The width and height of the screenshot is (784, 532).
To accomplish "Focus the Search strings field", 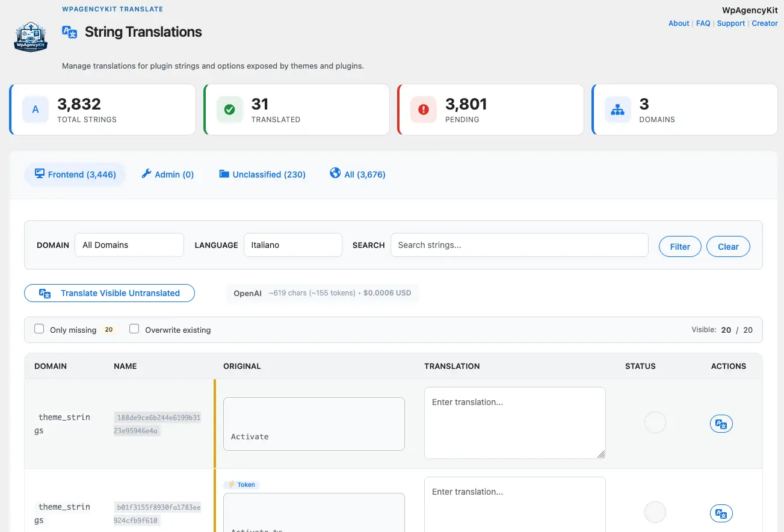I will point(519,245).
